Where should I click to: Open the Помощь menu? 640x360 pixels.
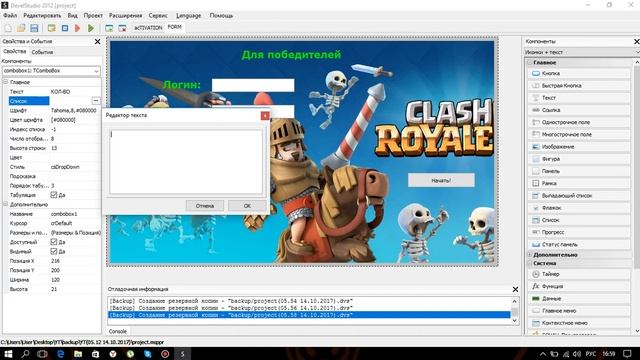(221, 16)
